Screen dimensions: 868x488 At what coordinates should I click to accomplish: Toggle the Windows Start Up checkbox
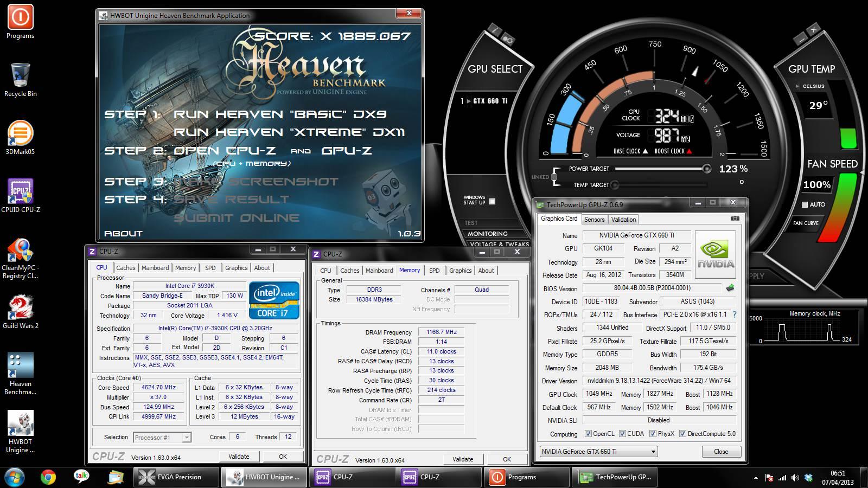tap(492, 201)
